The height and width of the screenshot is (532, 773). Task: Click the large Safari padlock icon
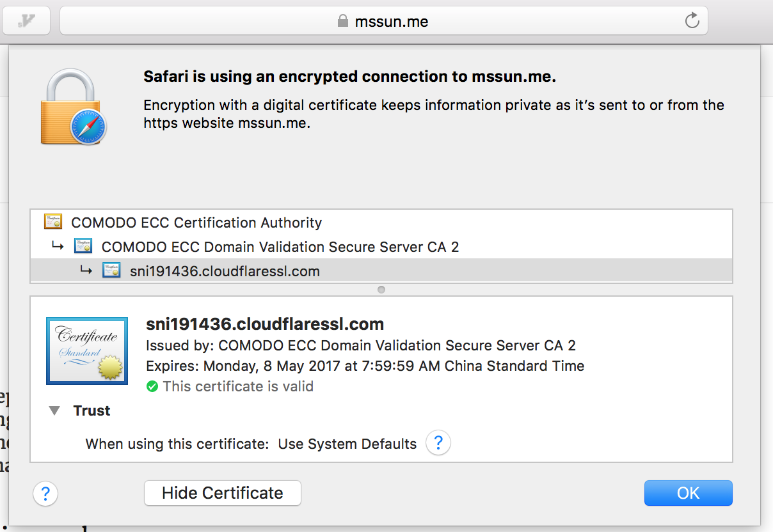tap(72, 106)
